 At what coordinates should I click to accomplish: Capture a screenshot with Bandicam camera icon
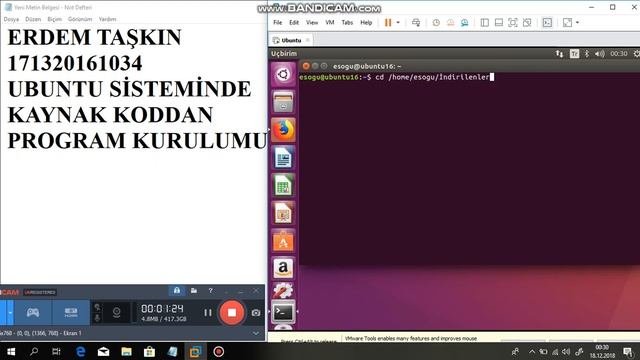tap(256, 313)
